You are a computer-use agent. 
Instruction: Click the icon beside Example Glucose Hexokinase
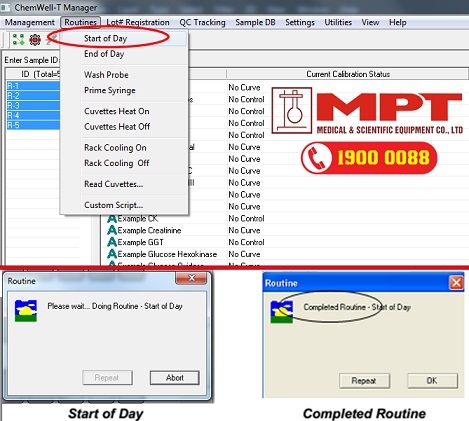click(112, 254)
